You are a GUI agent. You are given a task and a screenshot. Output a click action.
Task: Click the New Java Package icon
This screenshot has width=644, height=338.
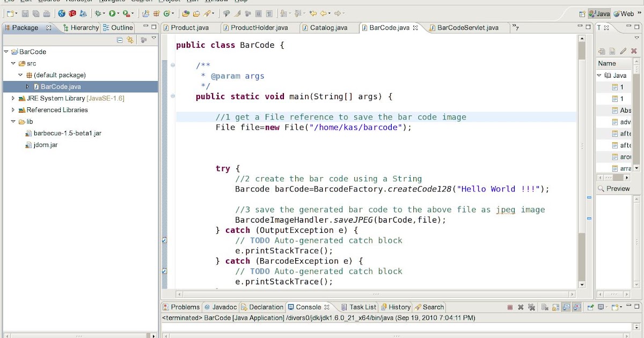click(157, 13)
